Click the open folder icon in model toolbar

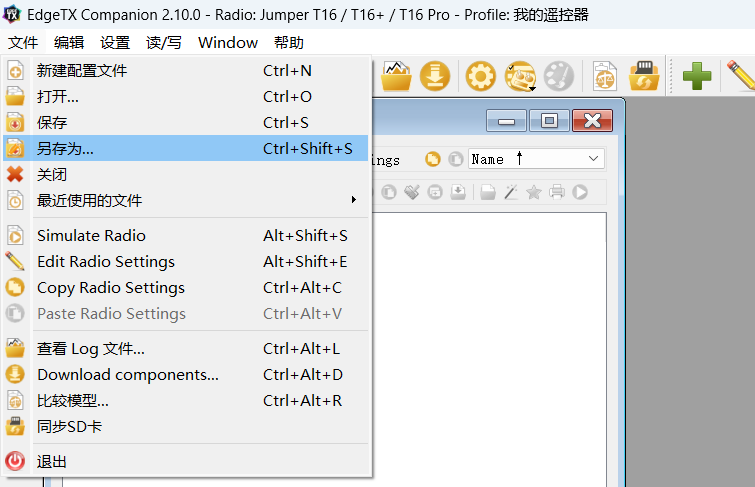pyautogui.click(x=488, y=193)
